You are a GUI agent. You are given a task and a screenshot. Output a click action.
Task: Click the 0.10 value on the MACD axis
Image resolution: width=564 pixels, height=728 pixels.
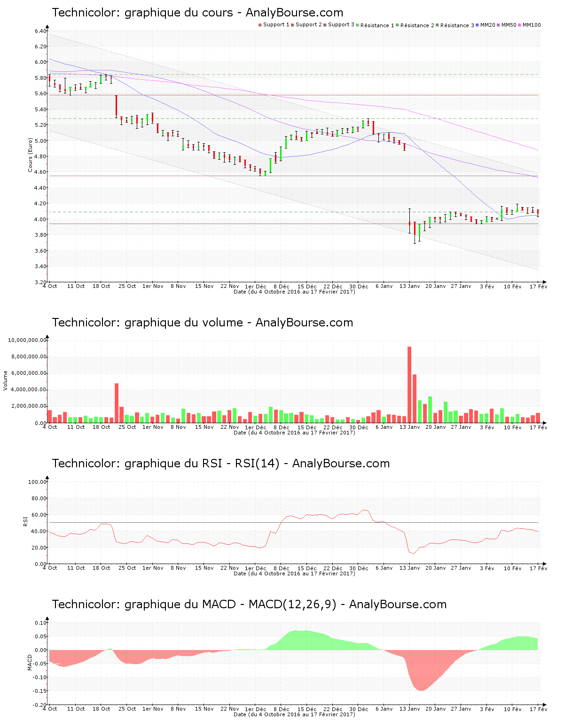pos(40,623)
